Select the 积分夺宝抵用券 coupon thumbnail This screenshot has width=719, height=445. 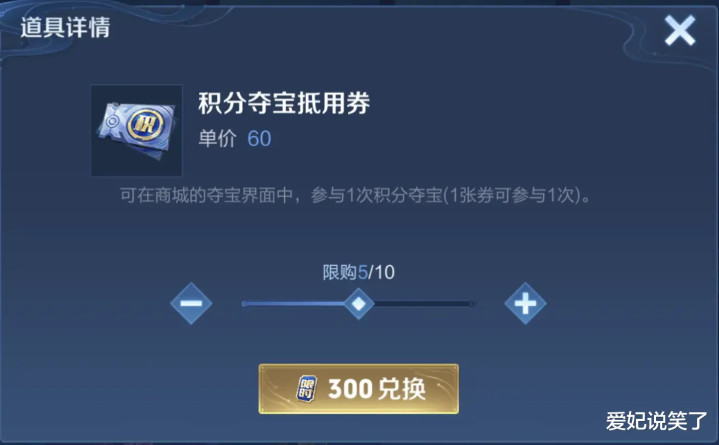(137, 130)
